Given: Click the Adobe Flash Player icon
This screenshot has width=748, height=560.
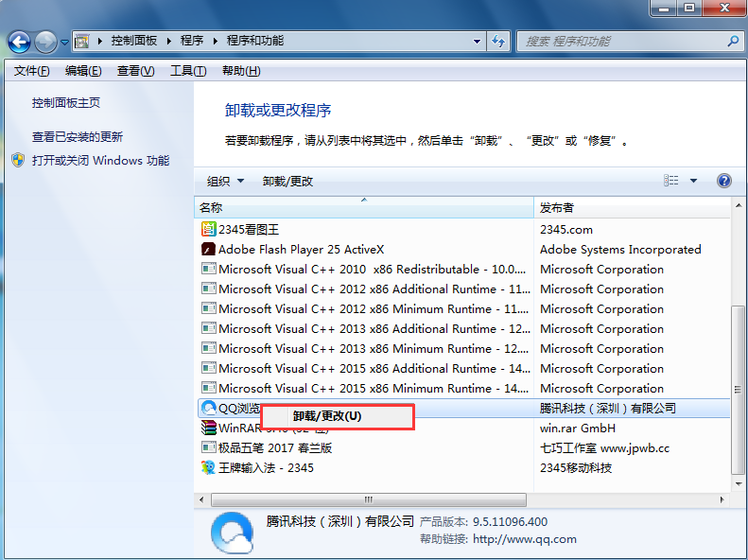Looking at the screenshot, I should 208,250.
